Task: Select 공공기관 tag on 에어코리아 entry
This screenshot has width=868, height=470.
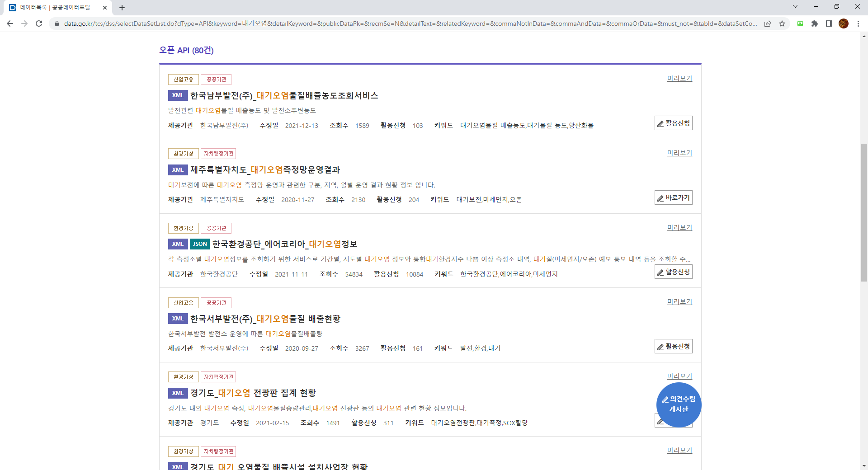Action: pyautogui.click(x=216, y=228)
